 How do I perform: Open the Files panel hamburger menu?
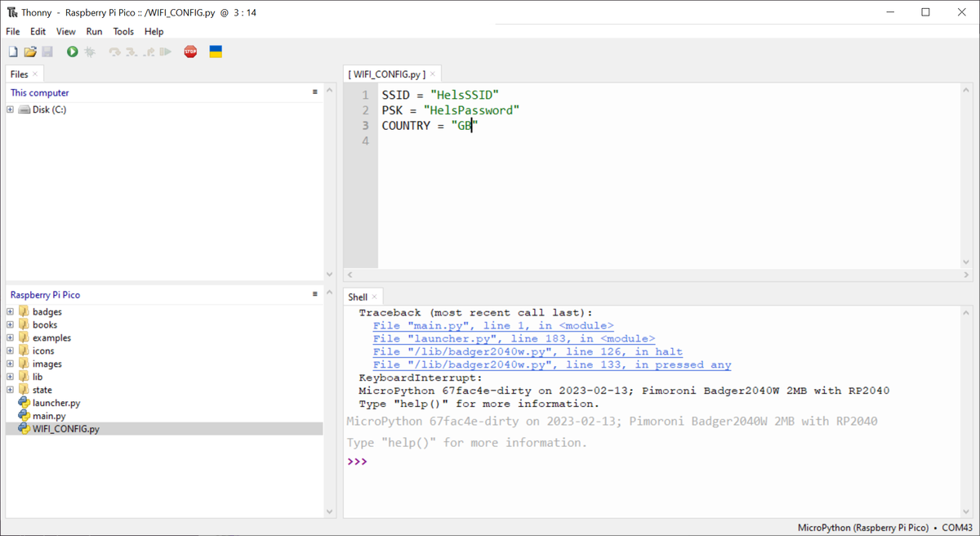click(x=314, y=92)
